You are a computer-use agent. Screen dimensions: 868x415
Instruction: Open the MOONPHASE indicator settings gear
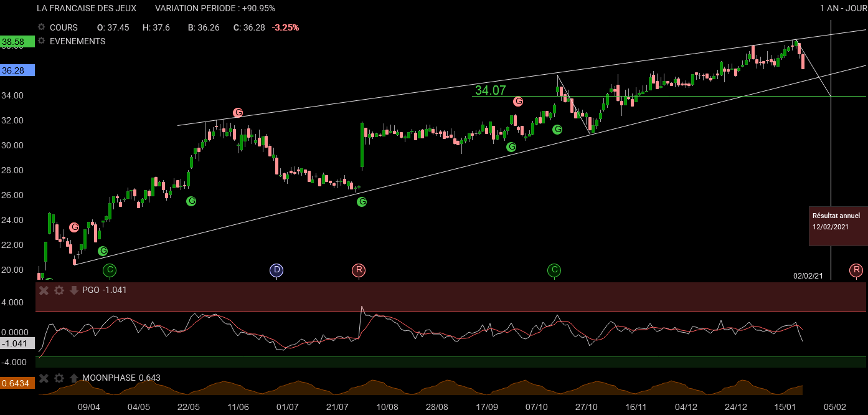59,378
